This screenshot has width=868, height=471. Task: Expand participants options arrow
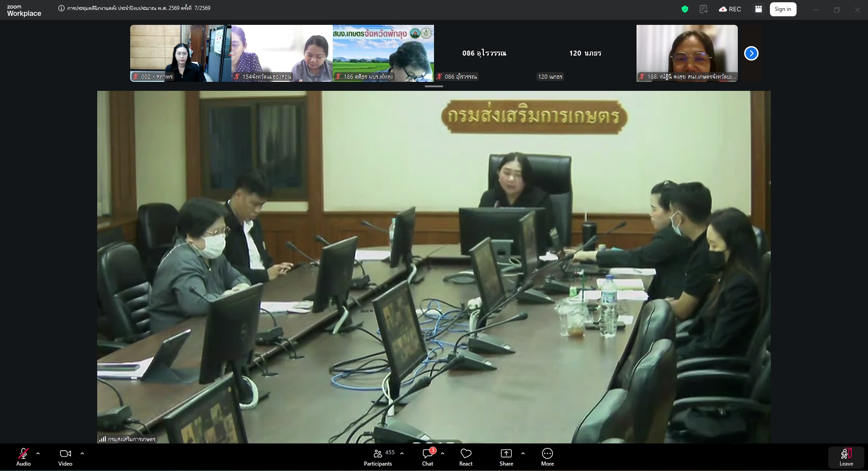pos(402,453)
